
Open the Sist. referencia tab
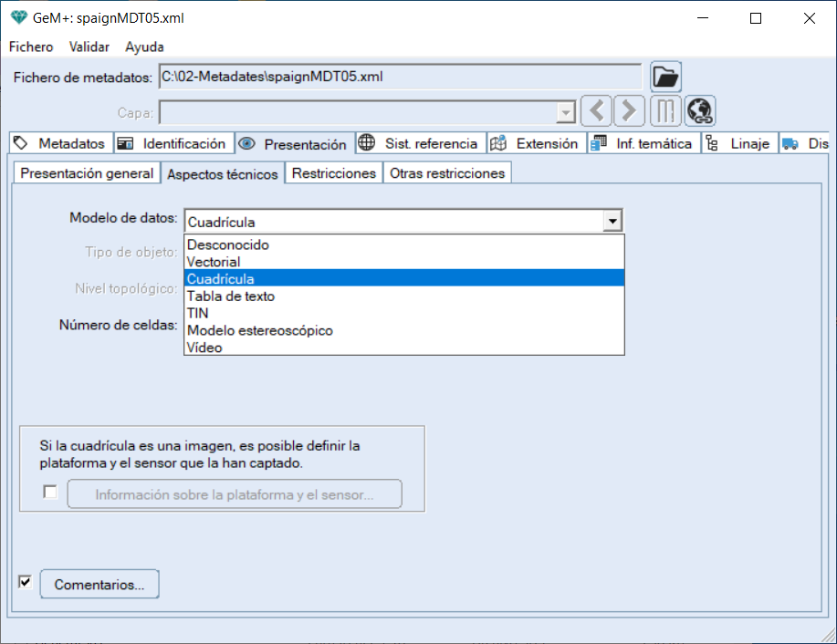420,143
